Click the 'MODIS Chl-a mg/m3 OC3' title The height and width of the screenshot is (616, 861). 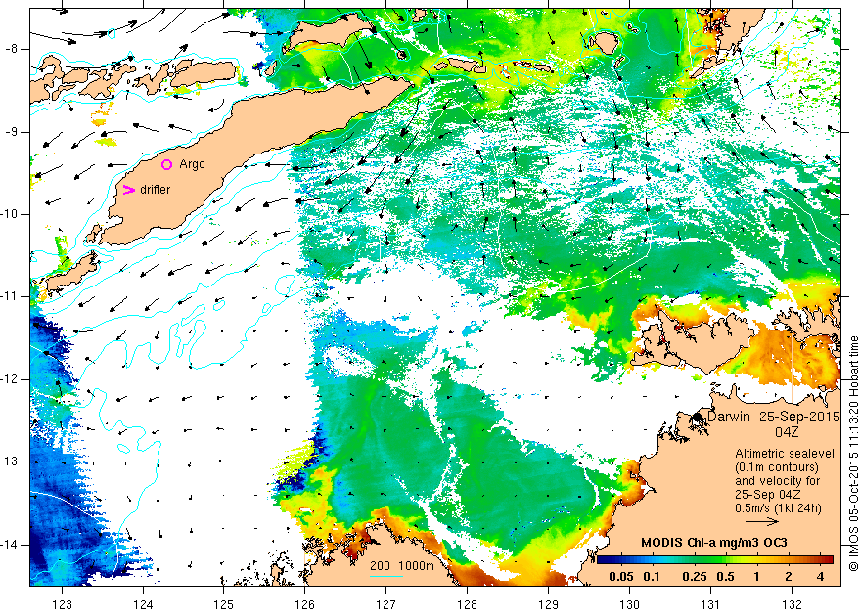714,543
